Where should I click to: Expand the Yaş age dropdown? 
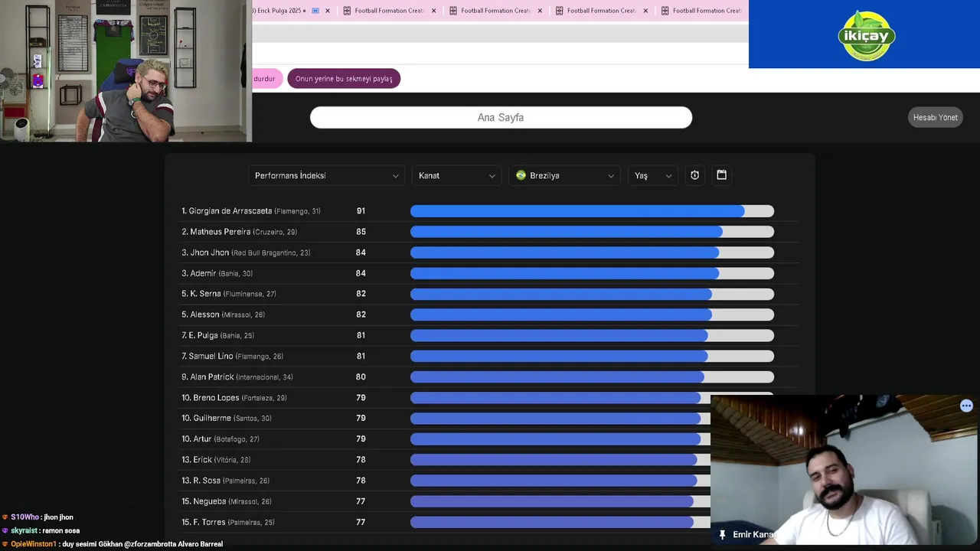(x=653, y=175)
